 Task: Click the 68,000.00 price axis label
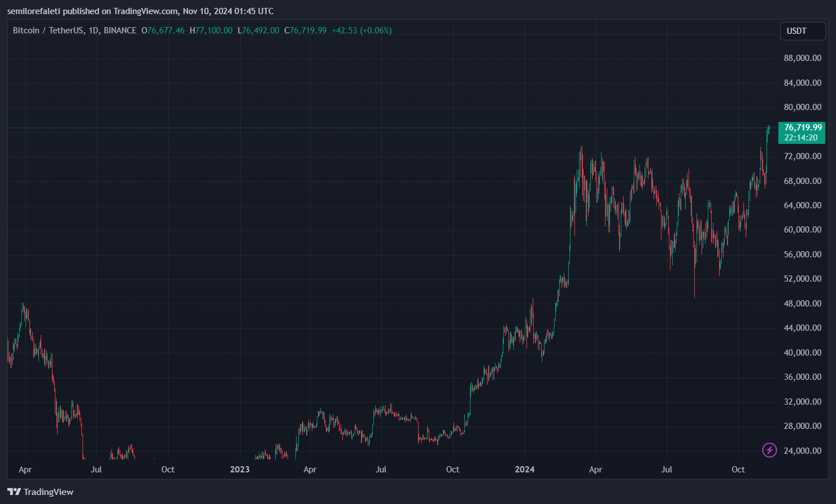802,181
